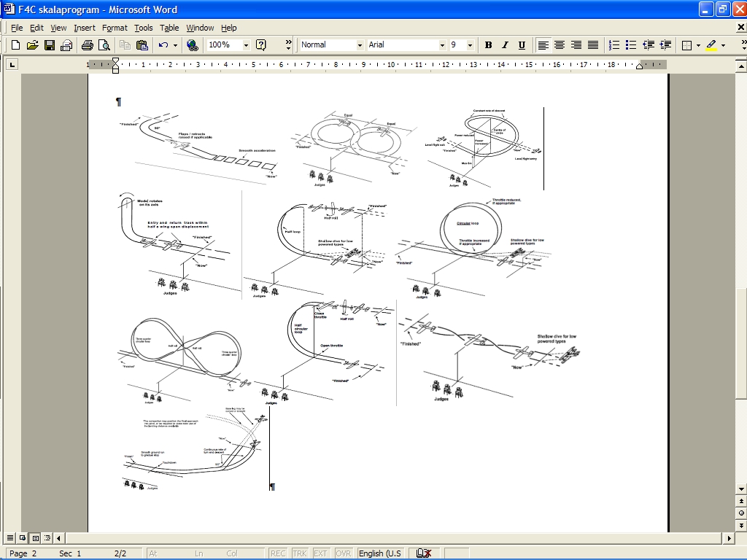
Task: Click the OVR overtype indicator in status bar
Action: click(343, 553)
